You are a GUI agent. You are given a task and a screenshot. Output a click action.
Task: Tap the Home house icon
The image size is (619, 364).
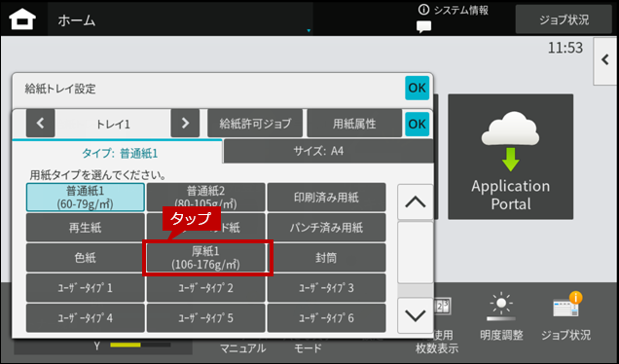point(22,19)
